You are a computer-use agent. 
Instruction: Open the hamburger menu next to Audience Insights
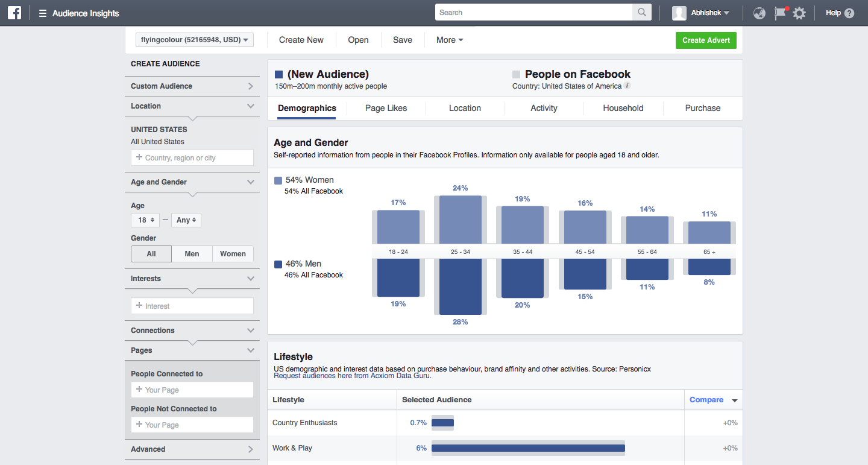click(x=43, y=13)
